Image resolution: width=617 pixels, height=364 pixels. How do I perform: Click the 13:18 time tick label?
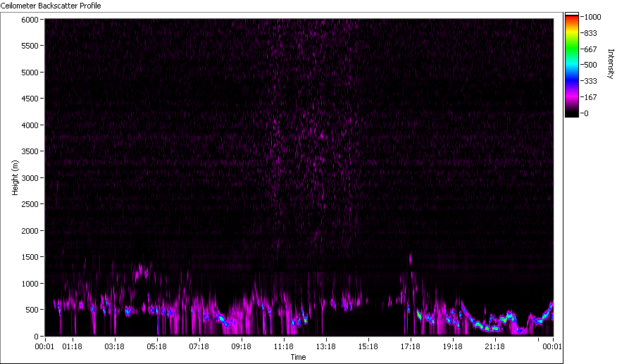pos(326,346)
